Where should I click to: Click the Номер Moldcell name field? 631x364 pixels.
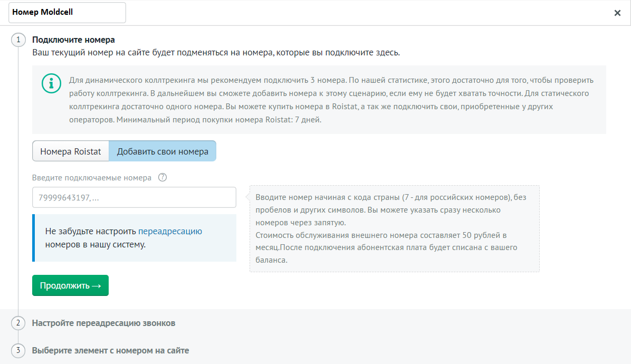coord(68,13)
